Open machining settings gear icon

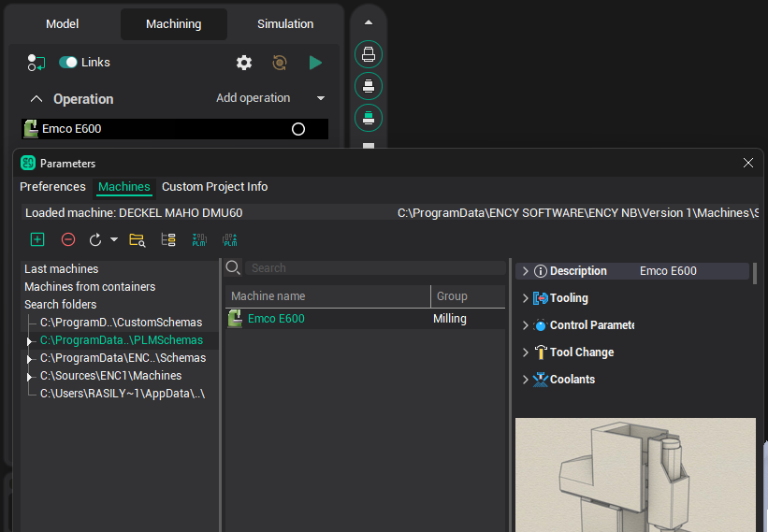[x=244, y=63]
